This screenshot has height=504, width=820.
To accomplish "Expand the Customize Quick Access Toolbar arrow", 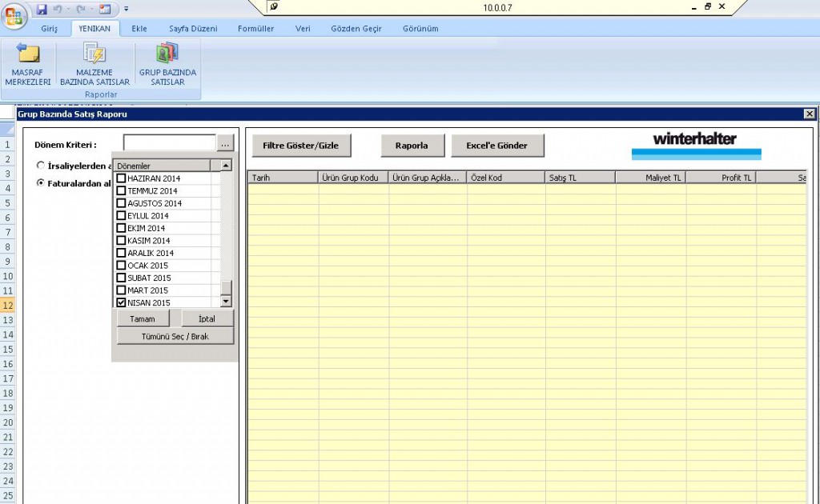I will point(127,10).
